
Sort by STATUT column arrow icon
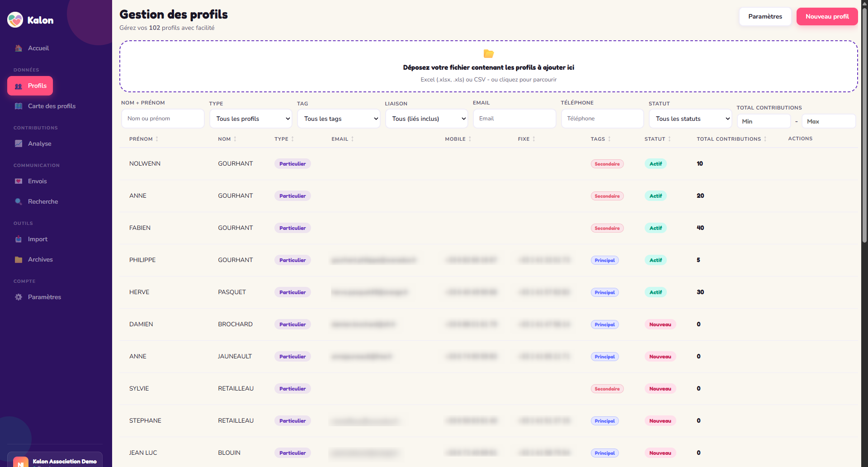(670, 139)
